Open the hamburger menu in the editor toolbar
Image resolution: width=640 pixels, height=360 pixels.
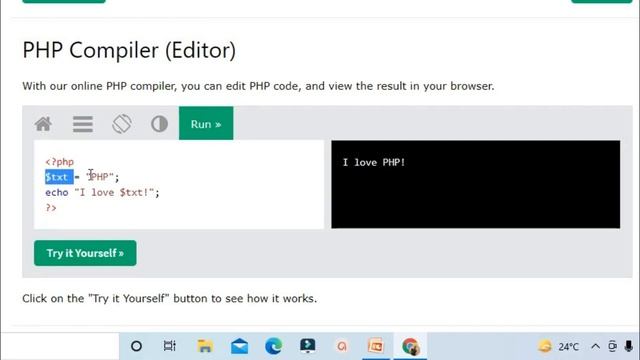[83, 124]
